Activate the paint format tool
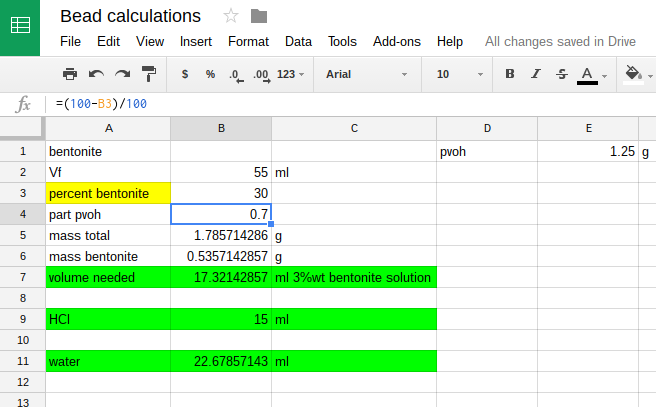Viewport: 656px width, 407px height. coord(148,74)
